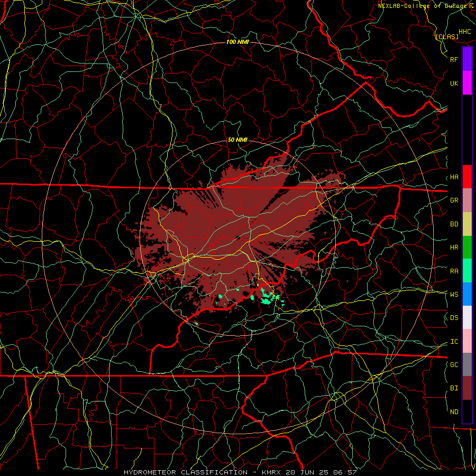Click the 'BD' legend label
Viewport: 476px width, 476px height.
[454, 224]
